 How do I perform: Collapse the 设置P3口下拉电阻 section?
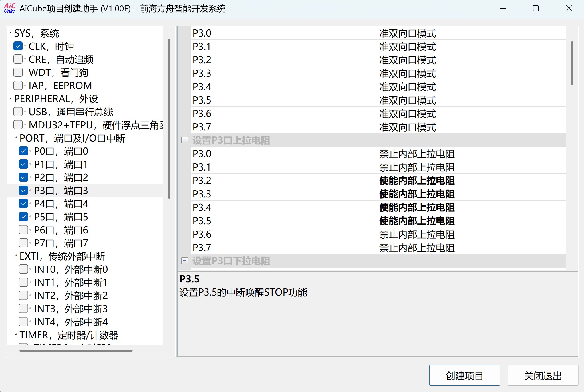[185, 261]
